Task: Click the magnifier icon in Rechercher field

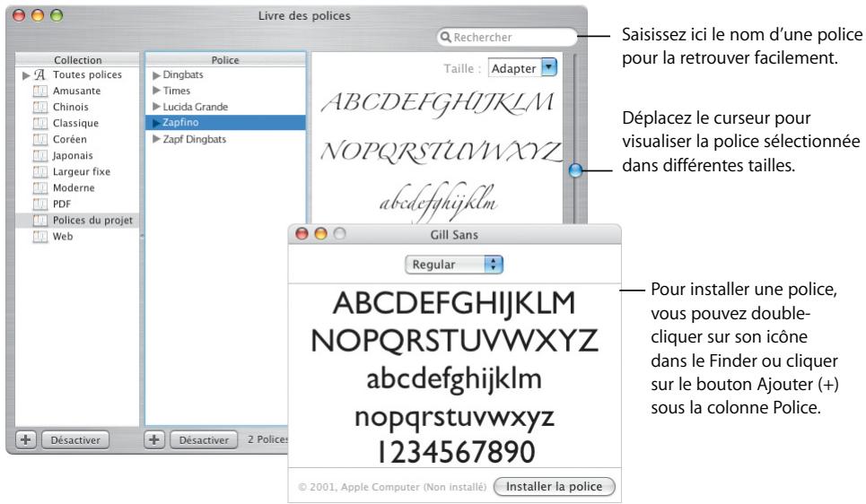Action: tap(446, 37)
